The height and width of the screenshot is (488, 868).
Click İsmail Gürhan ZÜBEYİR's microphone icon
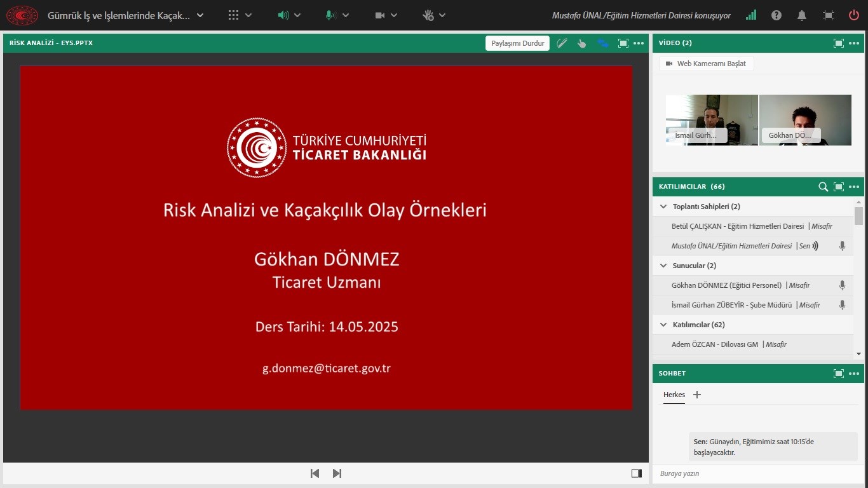[x=842, y=305]
